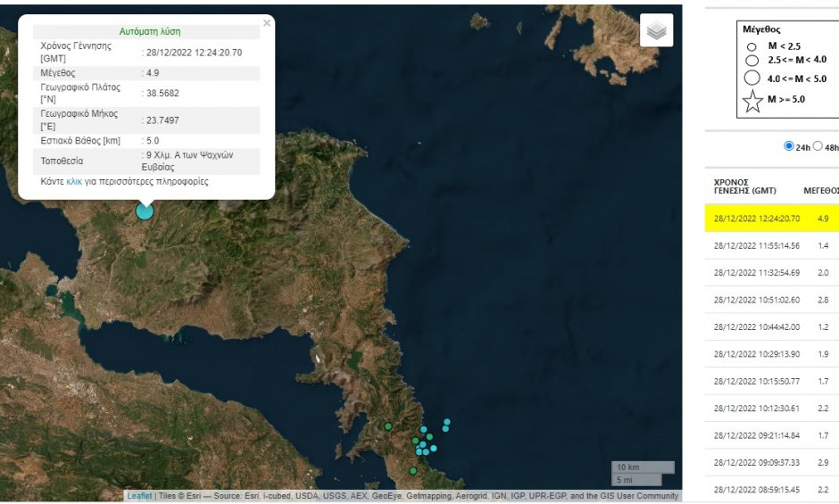Select the southernmost green epicenter marker
The height and width of the screenshot is (504, 839).
[412, 471]
